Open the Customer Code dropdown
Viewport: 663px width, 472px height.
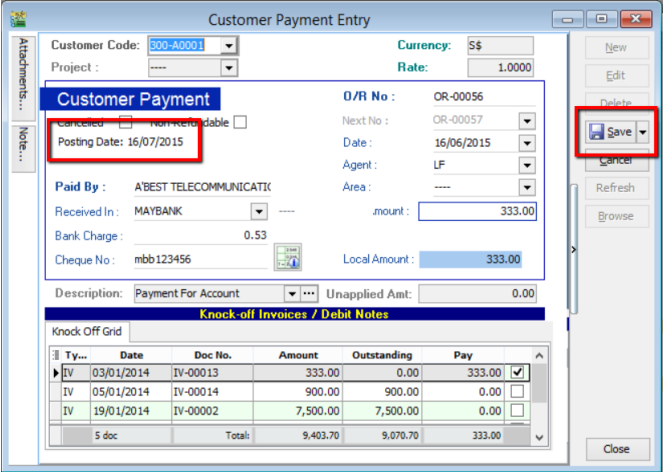point(229,46)
